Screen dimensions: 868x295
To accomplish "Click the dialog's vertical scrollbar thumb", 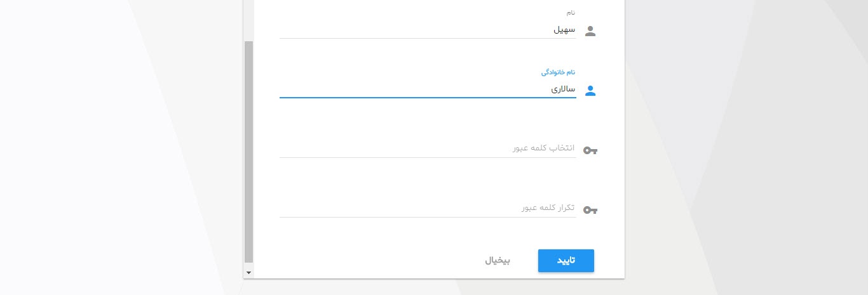I will click(249, 152).
